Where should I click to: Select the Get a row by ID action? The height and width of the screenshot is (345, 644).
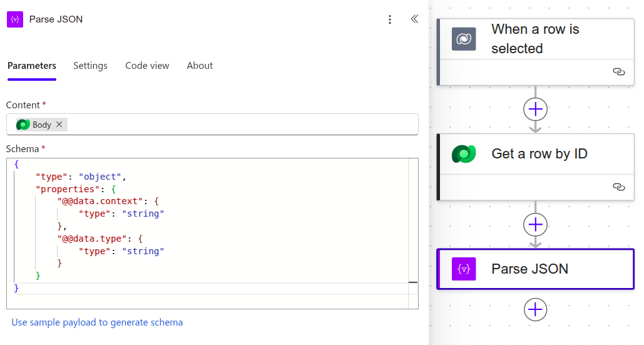pyautogui.click(x=535, y=167)
